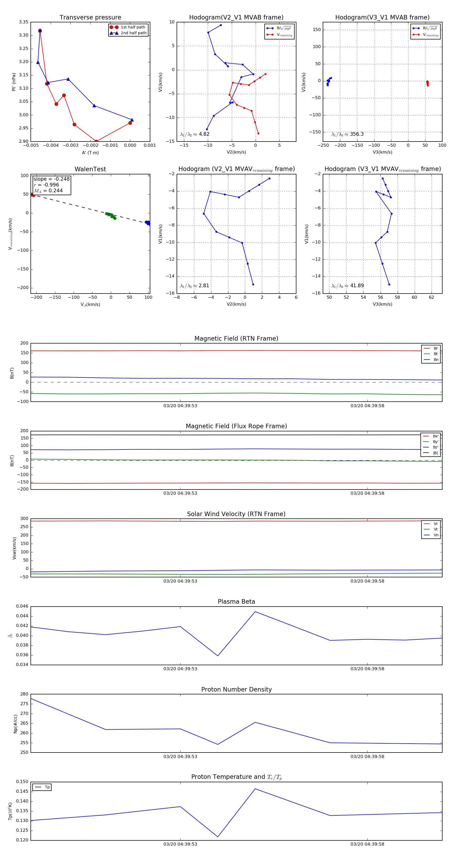Click the 'Vr' legend entry

click(431, 524)
